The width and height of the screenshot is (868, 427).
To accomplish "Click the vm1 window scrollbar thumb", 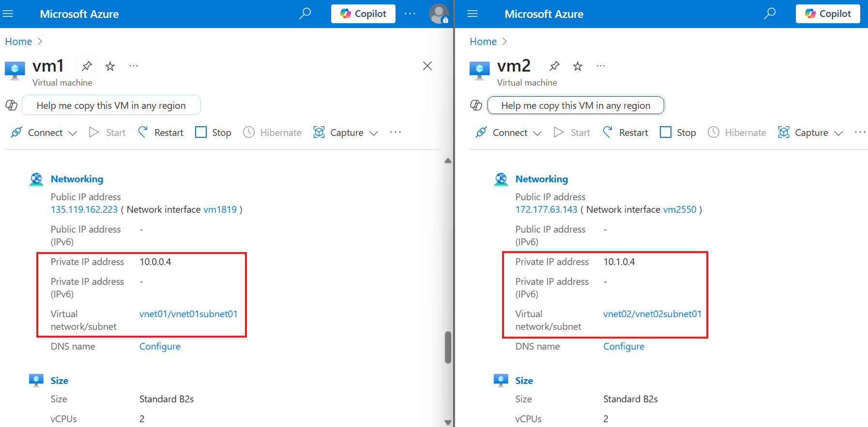I will pyautogui.click(x=448, y=347).
